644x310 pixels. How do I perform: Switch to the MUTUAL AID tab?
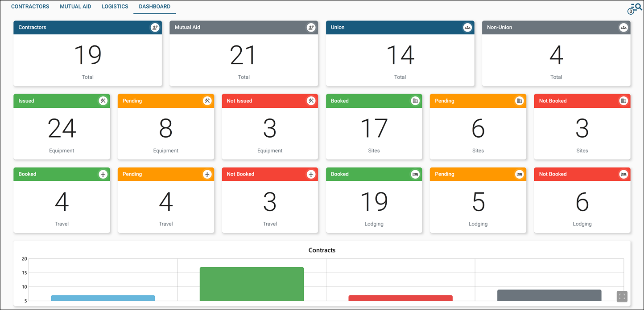[x=75, y=6]
